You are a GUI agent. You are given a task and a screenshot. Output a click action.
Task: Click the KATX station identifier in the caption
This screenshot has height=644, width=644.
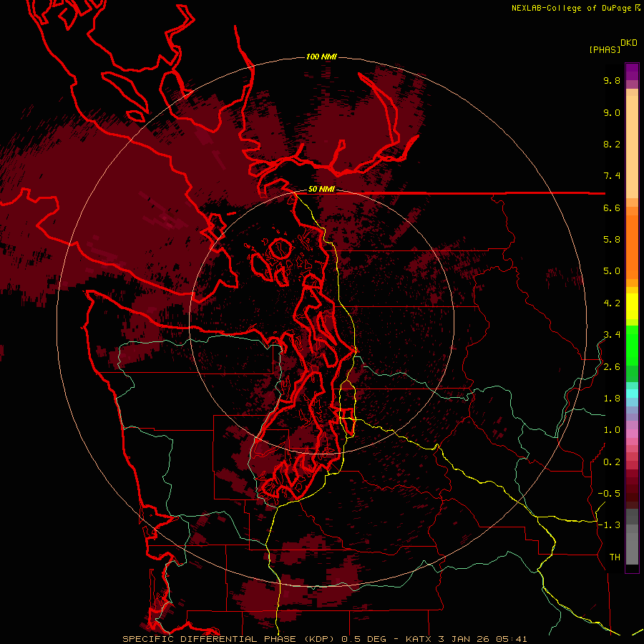[419, 639]
